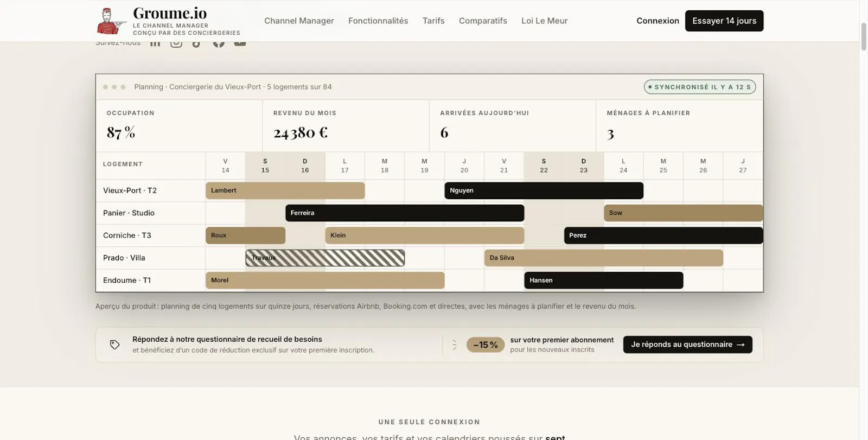Click the Morel booking on Endoume T1
Viewport: 868px width, 440px height.
325,280
